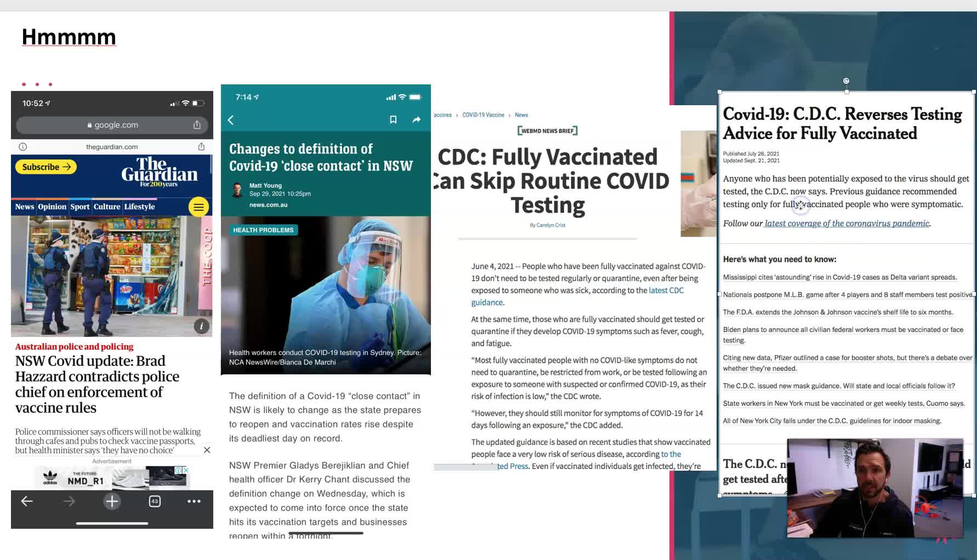Click the HEALTH PROBLEMS tag
The height and width of the screenshot is (560, 977).
tap(263, 230)
